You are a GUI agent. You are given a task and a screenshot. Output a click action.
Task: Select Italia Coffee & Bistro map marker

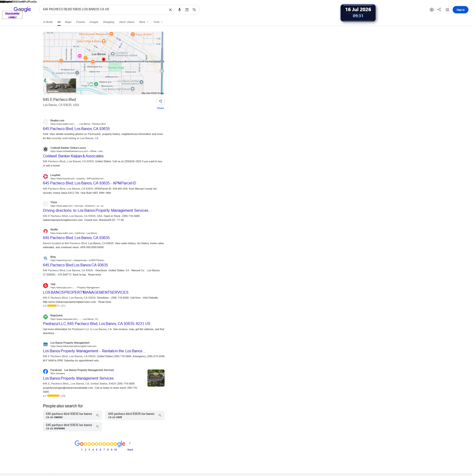click(105, 41)
